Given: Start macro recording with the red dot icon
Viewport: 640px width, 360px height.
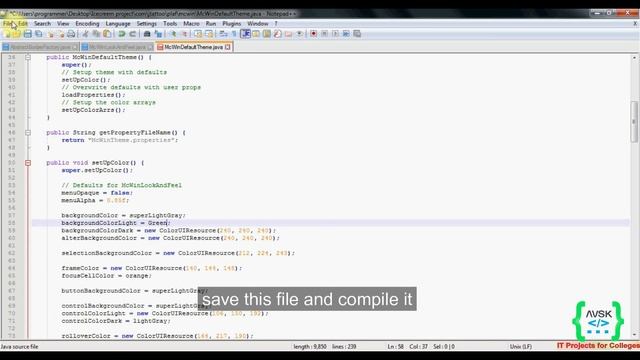Looking at the screenshot, I should click(313, 34).
